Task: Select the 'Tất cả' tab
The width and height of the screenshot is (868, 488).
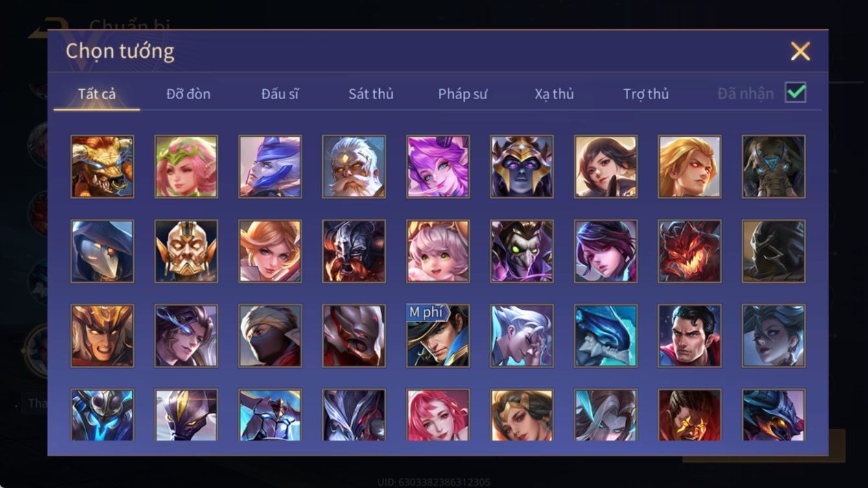Action: (97, 94)
